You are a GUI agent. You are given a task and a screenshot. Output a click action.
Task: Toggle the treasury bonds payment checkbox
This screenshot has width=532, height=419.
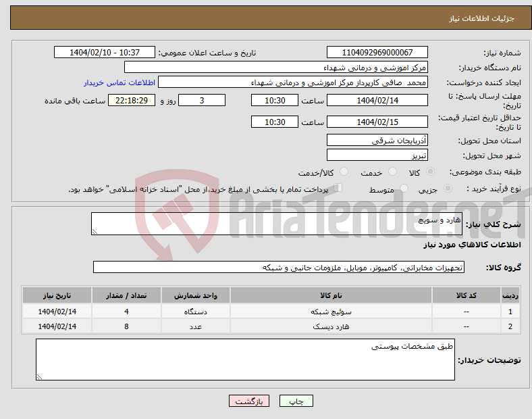[338, 187]
